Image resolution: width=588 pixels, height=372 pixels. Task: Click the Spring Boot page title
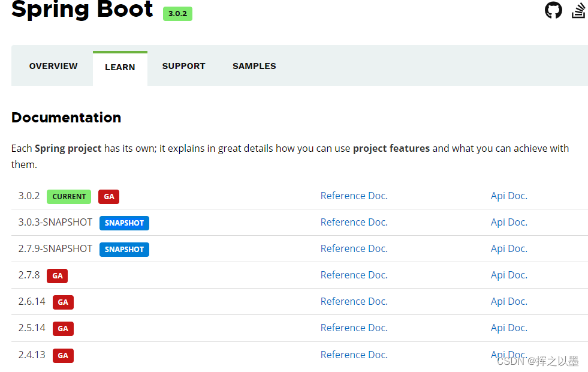click(x=82, y=9)
